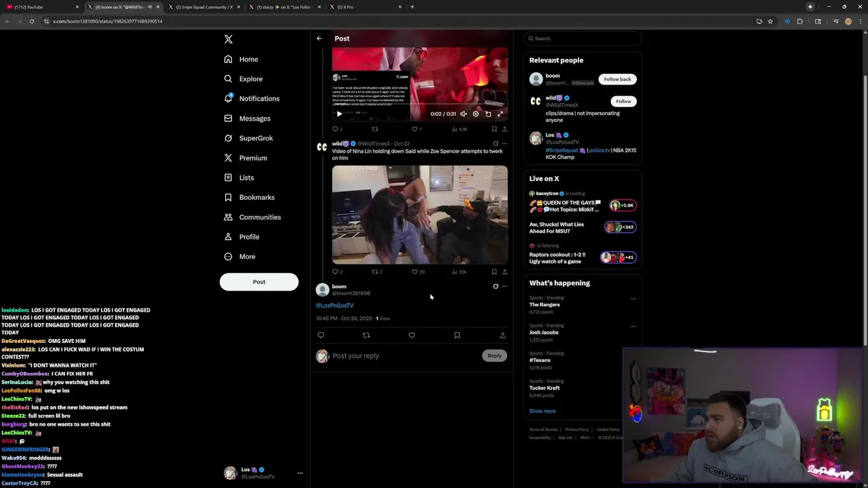Bookmark the wild Nina Lin post
868x488 pixels.
[x=494, y=272]
